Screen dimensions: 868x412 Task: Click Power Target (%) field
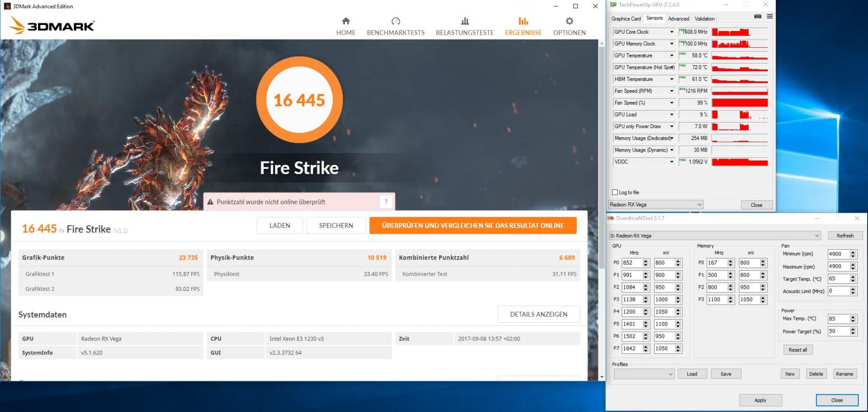tap(838, 331)
